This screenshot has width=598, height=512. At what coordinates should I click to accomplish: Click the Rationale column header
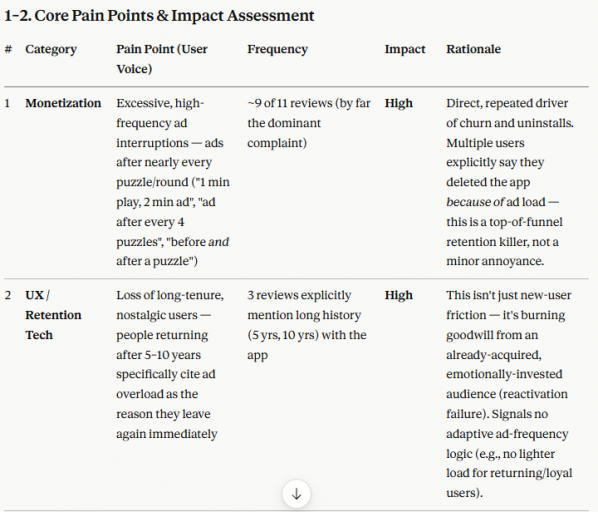[x=473, y=49]
